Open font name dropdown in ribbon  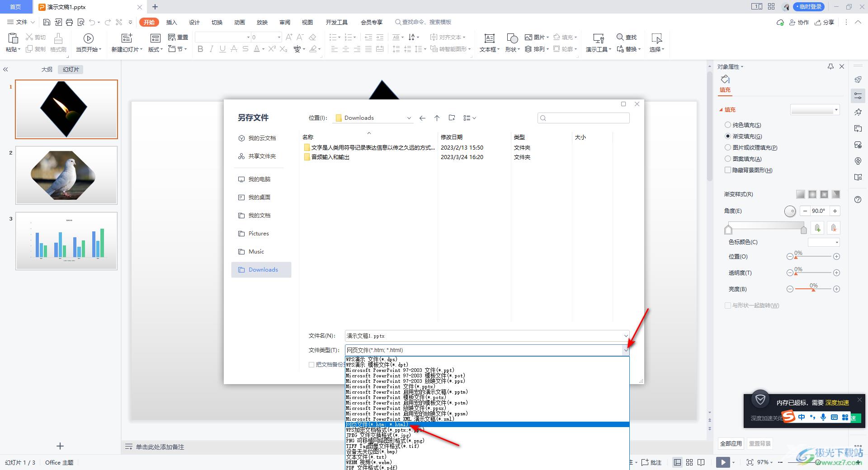click(248, 37)
